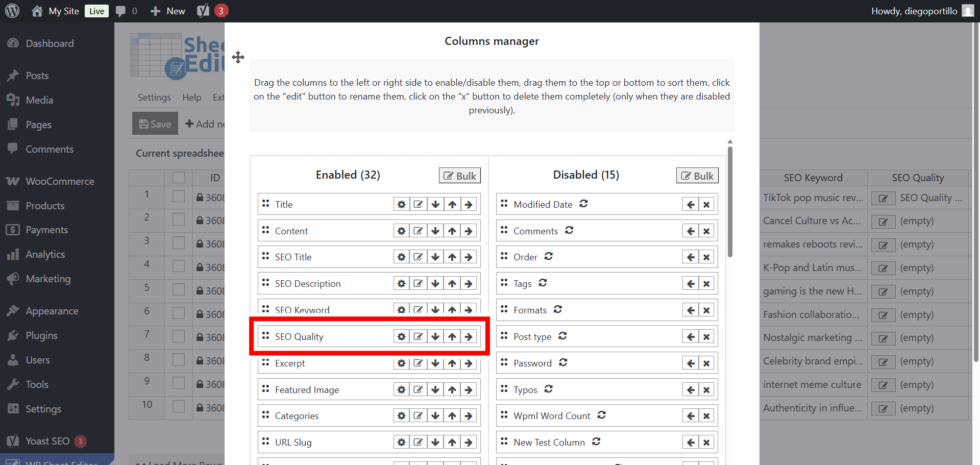Open the New content menu in admin bar
The height and width of the screenshot is (465, 980).
[168, 11]
